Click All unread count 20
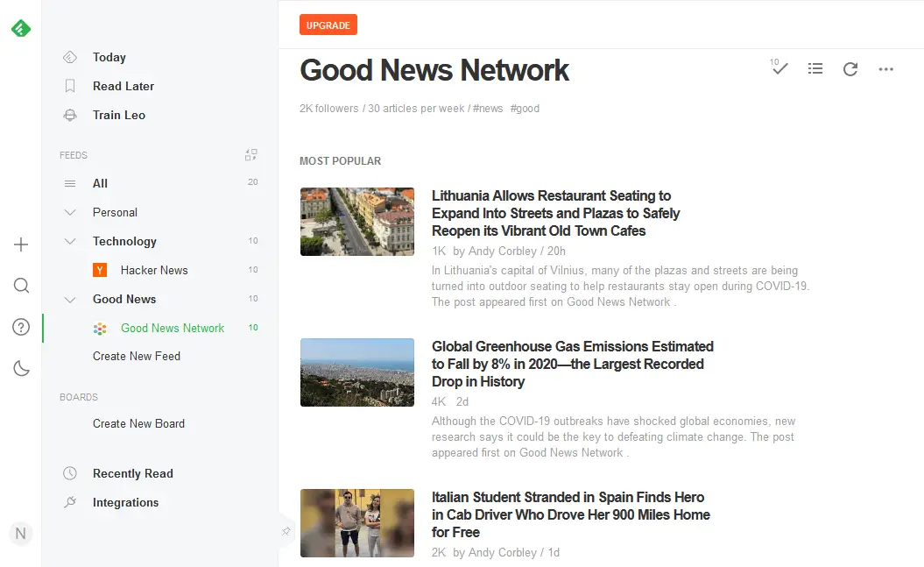 253,182
